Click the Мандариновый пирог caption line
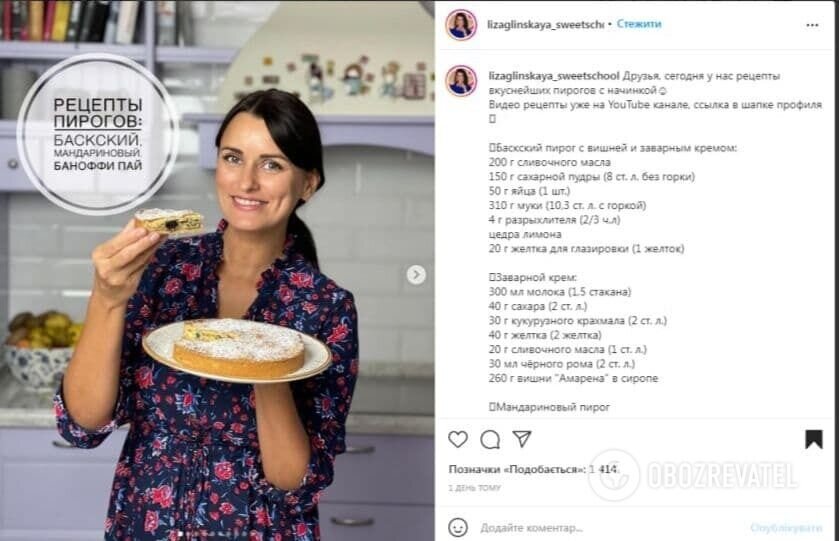 [x=549, y=407]
